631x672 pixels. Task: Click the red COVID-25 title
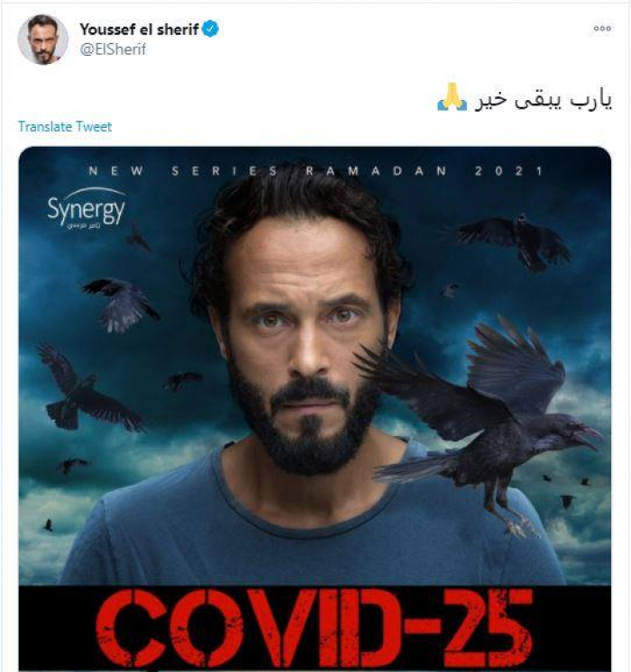(314, 629)
